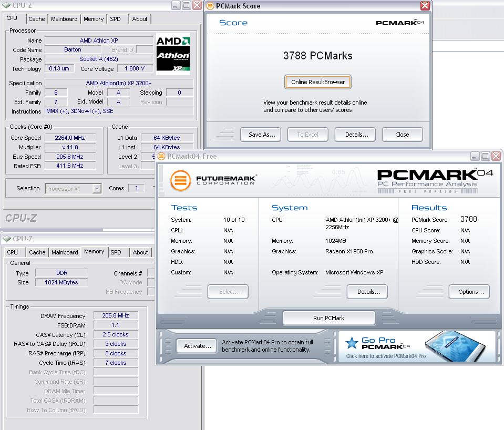Close the upper CPU-Z window
Viewport: 504px width, 430px height.
click(197, 5)
